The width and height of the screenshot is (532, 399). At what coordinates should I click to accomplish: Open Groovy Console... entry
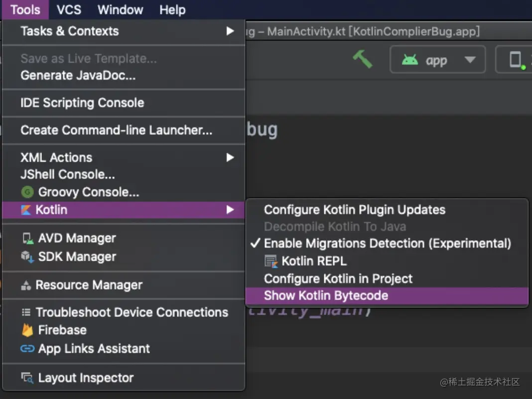tap(124, 192)
